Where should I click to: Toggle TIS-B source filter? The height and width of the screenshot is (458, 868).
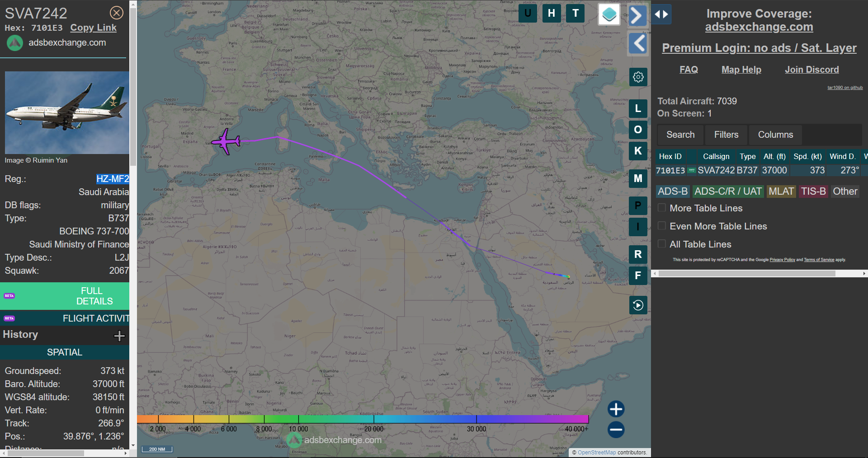point(813,192)
